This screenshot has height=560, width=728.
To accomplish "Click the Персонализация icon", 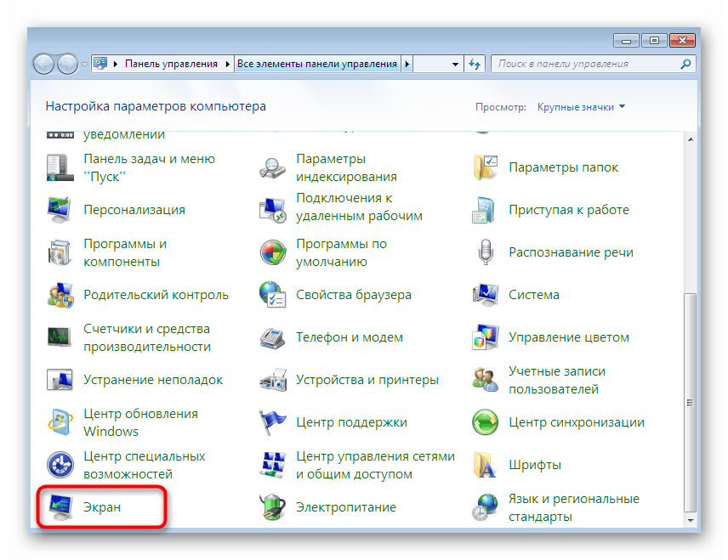I will (x=60, y=210).
